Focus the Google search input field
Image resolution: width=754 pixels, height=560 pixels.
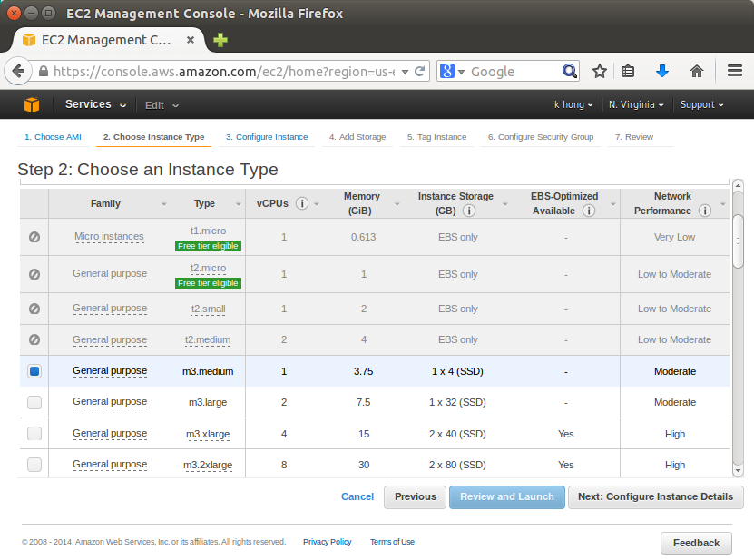pos(513,72)
